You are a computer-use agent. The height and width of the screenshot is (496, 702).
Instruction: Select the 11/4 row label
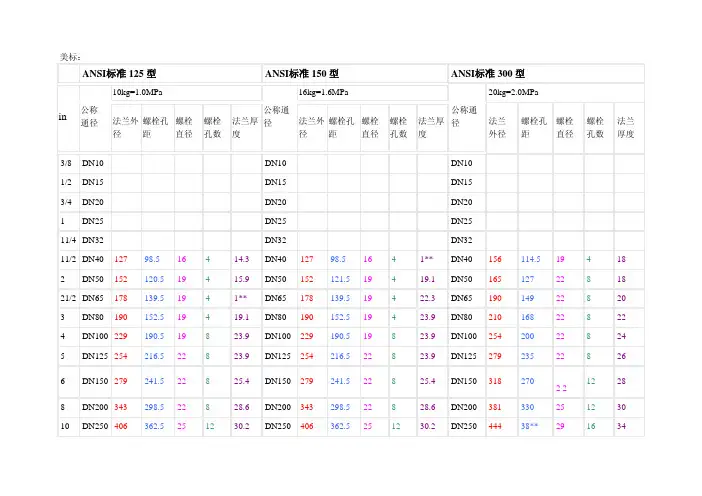[66, 240]
